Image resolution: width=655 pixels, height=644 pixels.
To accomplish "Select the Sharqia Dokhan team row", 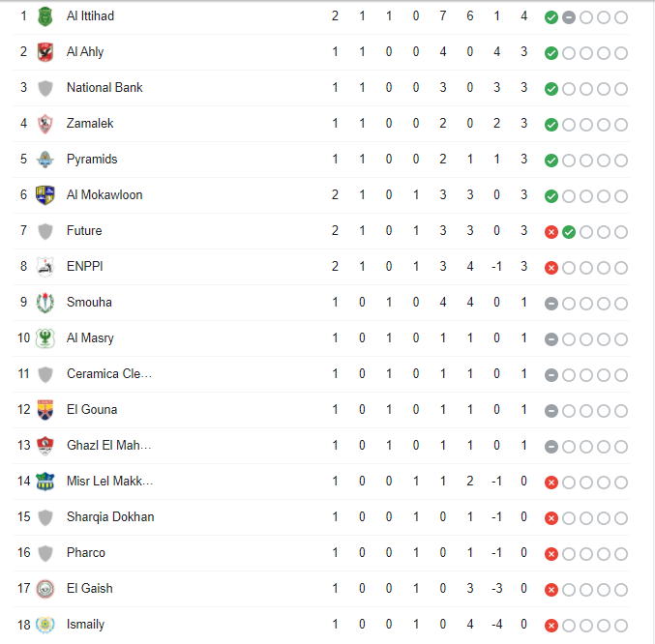I will (x=321, y=517).
